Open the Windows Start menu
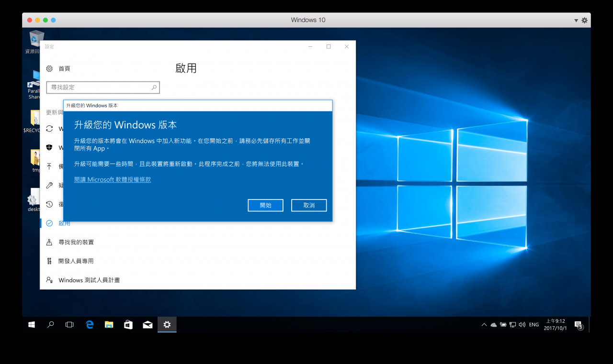 pos(32,325)
